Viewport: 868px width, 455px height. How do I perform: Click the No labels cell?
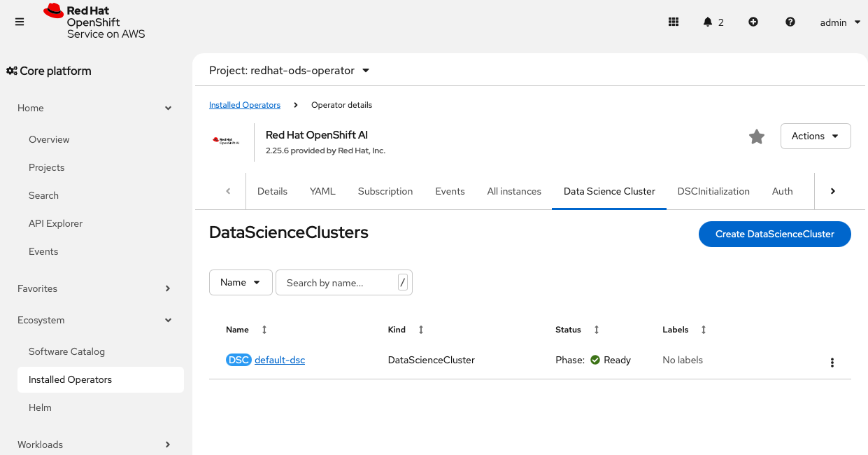[x=683, y=360]
